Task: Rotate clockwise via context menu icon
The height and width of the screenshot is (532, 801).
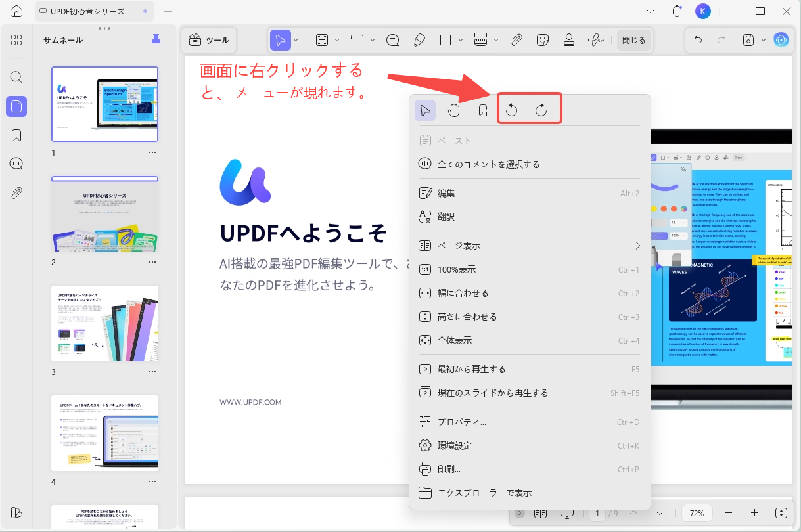Action: (x=541, y=110)
